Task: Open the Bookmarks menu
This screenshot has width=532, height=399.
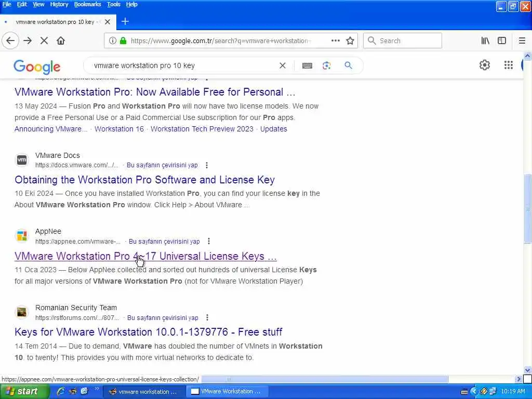Action: point(87,4)
